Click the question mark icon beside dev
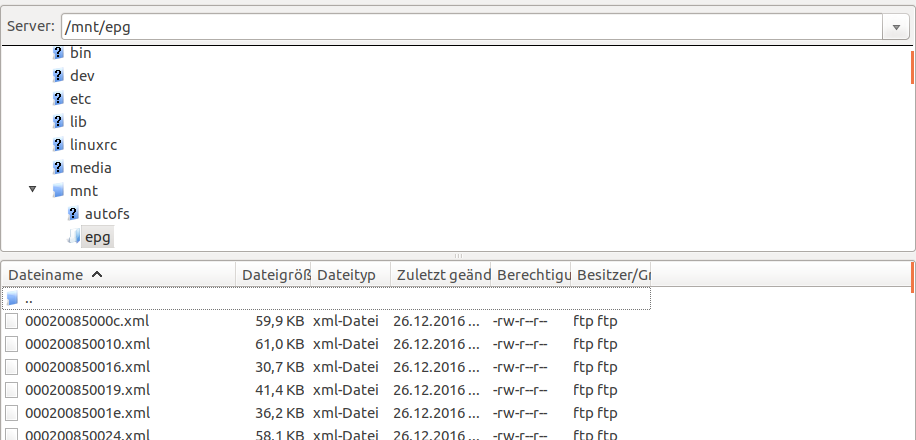This screenshot has height=440, width=916. (58, 75)
